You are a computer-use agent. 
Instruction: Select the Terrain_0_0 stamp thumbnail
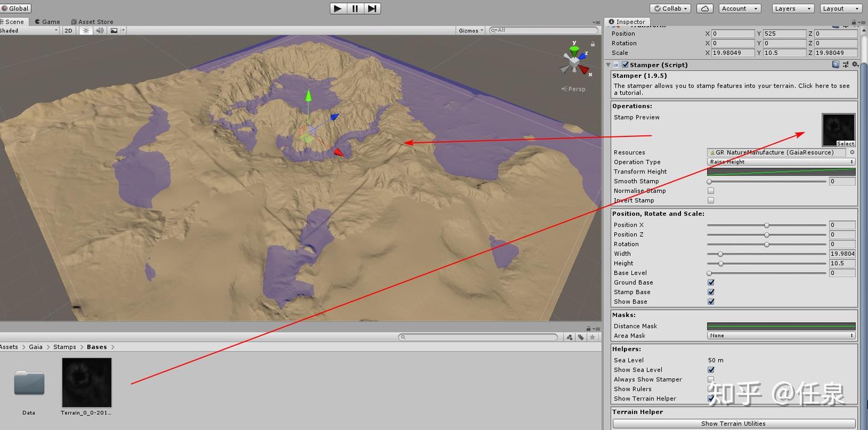[86, 382]
